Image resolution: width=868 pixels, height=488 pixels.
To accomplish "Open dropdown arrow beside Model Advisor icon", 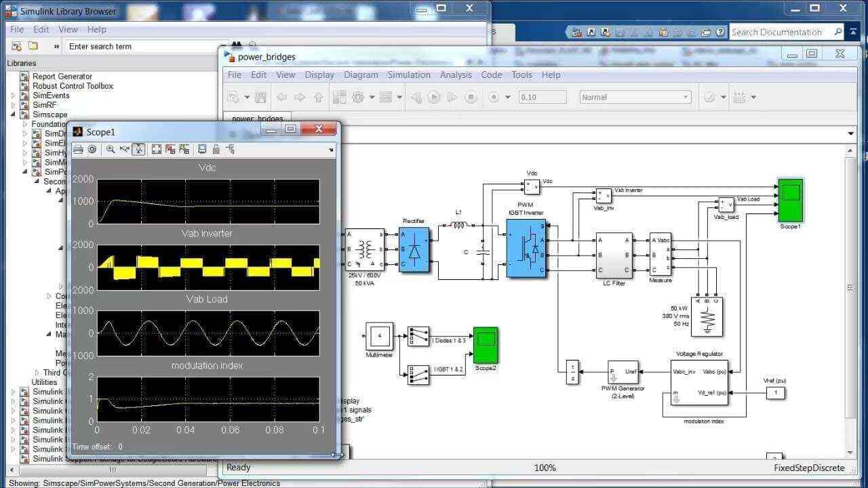I will pos(723,98).
